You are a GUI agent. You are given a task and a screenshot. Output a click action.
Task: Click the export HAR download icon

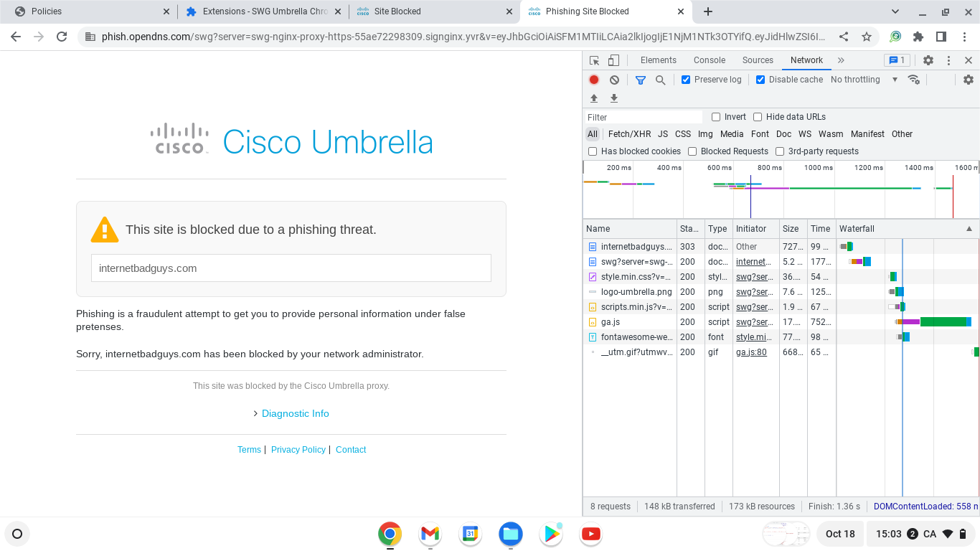(x=614, y=98)
